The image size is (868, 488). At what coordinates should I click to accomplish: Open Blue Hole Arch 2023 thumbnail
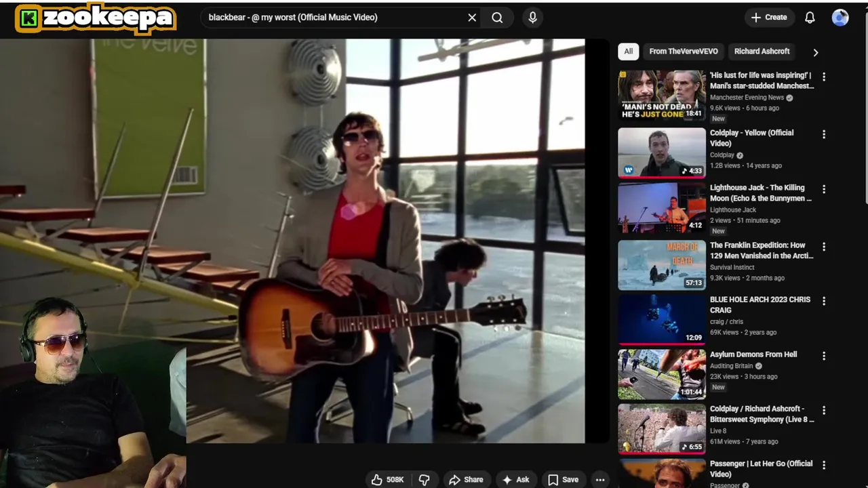click(662, 320)
